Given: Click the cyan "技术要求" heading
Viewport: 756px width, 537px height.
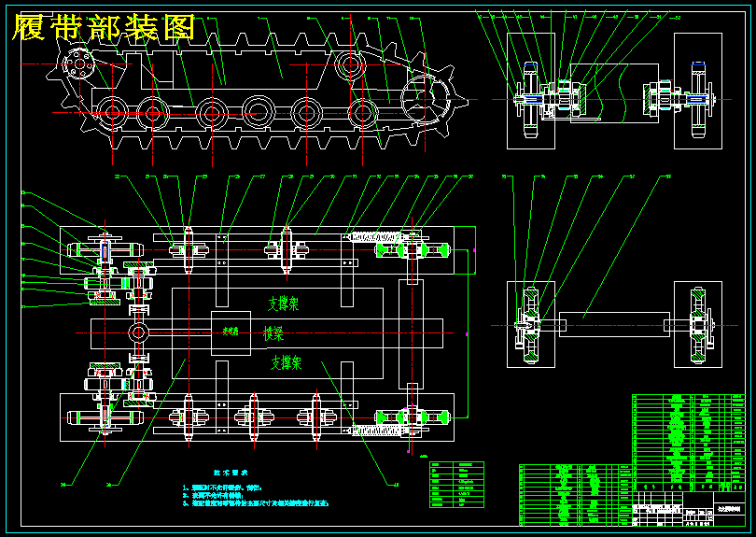Looking at the screenshot, I should [231, 473].
